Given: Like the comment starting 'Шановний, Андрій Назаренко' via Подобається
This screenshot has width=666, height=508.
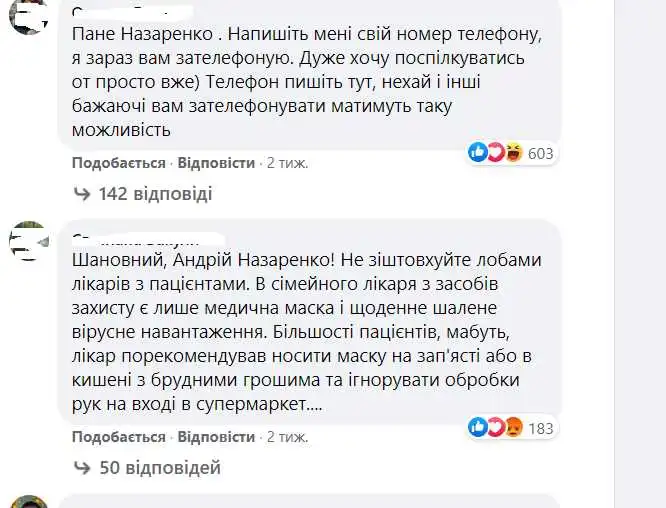Looking at the screenshot, I should click(118, 437).
